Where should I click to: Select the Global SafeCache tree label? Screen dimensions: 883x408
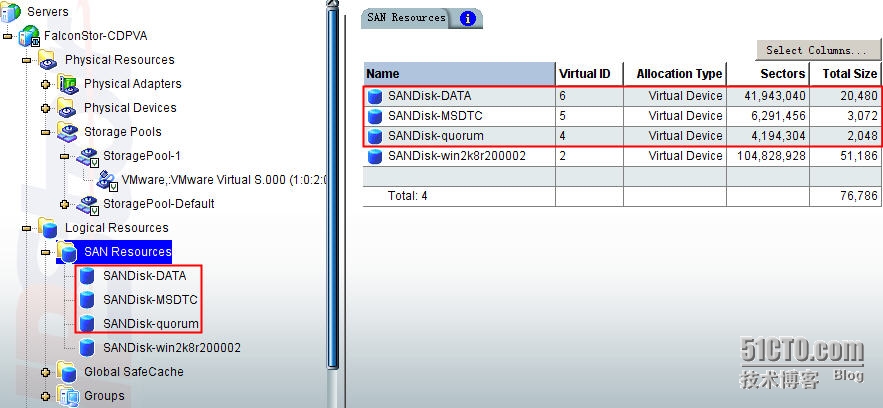tap(133, 372)
